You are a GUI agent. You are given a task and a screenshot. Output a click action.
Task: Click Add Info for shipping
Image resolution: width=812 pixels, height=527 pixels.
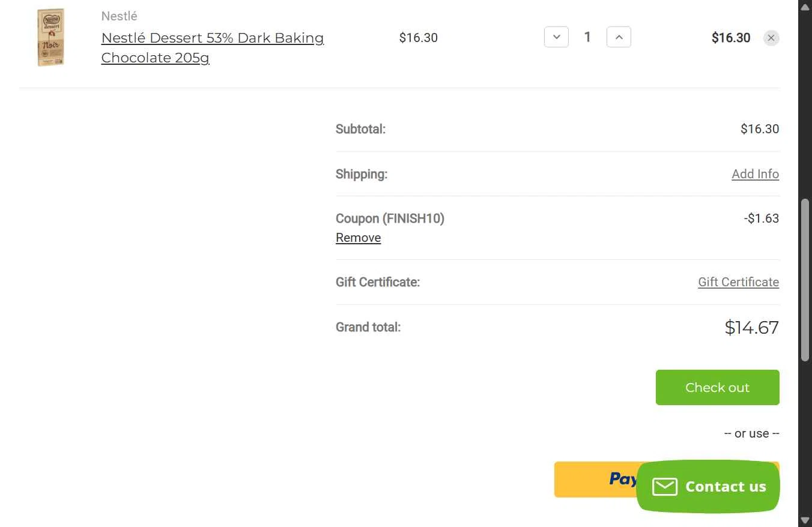[755, 174]
